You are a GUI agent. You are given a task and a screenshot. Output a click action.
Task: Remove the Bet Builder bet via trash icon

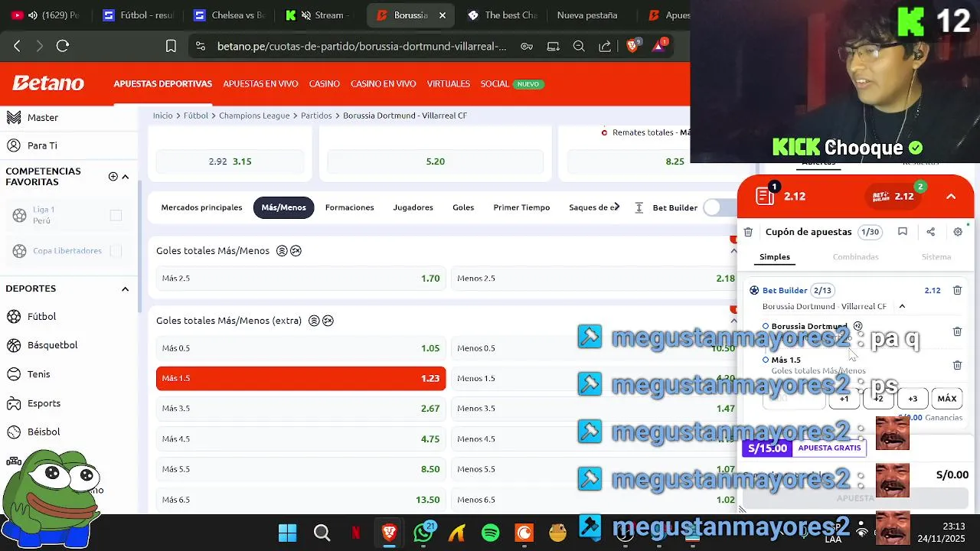click(x=957, y=290)
